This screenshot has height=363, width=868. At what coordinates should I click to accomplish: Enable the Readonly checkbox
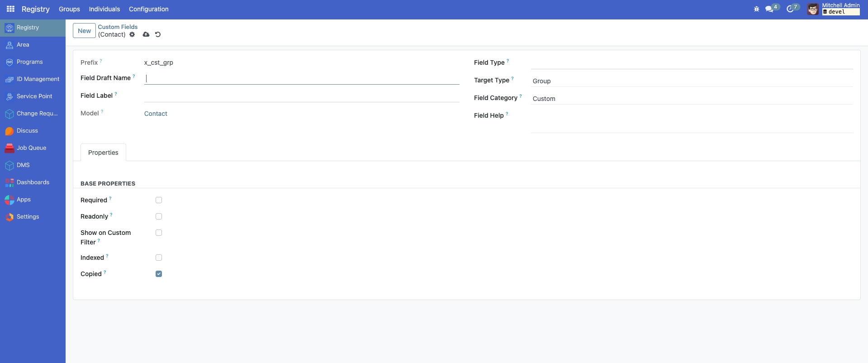pos(159,216)
